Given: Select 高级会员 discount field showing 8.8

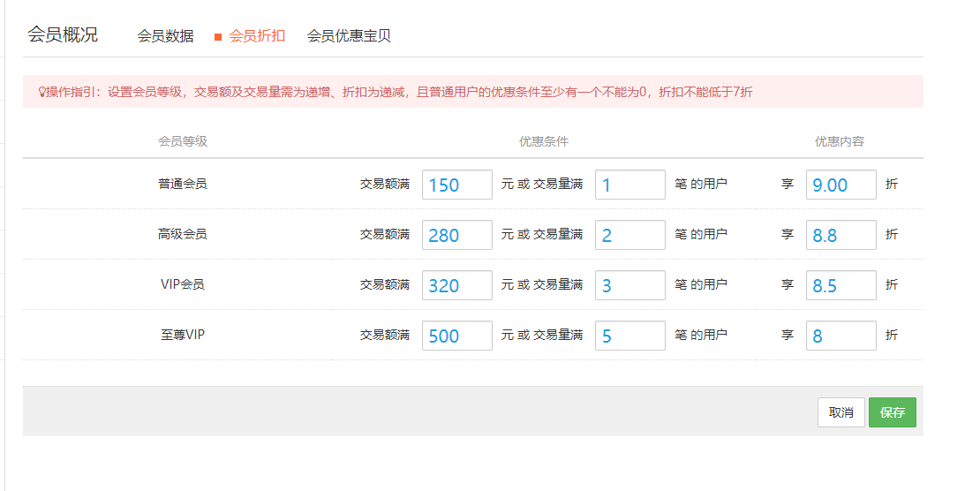Looking at the screenshot, I should (841, 235).
